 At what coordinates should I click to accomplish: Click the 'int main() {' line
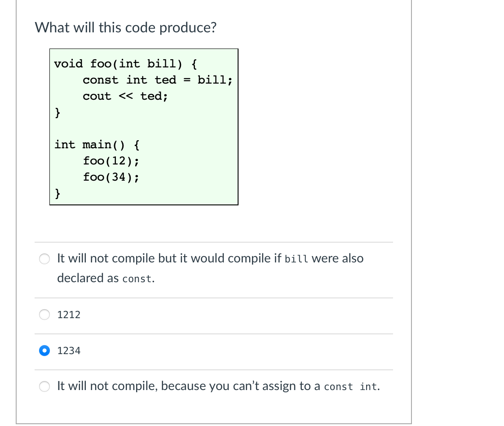(97, 144)
